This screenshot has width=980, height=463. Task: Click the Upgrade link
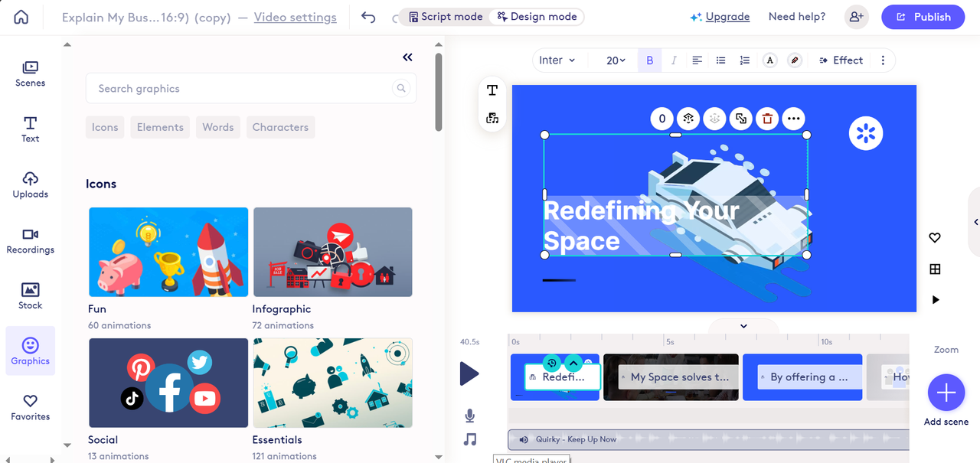727,17
